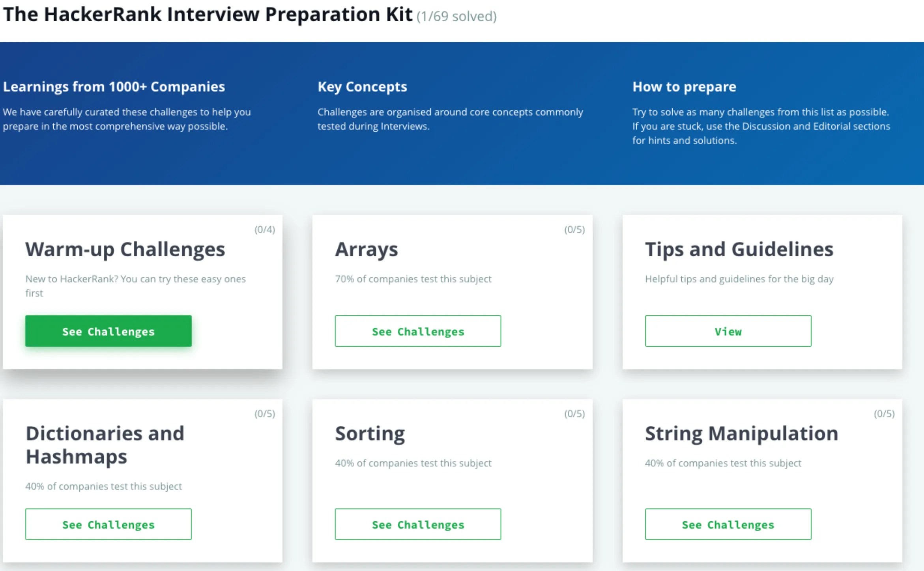Click "See Challenges" under Sorting
This screenshot has width=924, height=571.
click(x=418, y=524)
